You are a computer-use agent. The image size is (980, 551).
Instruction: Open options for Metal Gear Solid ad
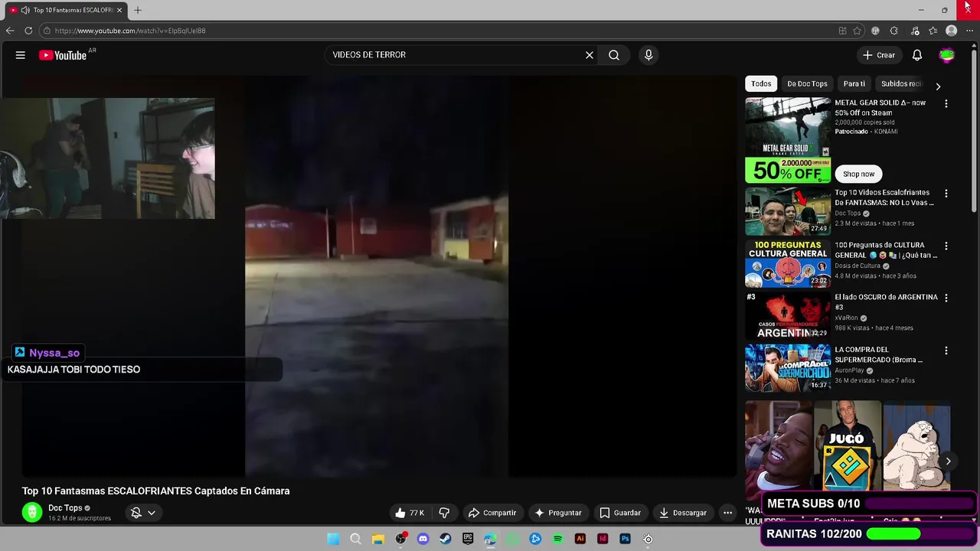pos(946,103)
